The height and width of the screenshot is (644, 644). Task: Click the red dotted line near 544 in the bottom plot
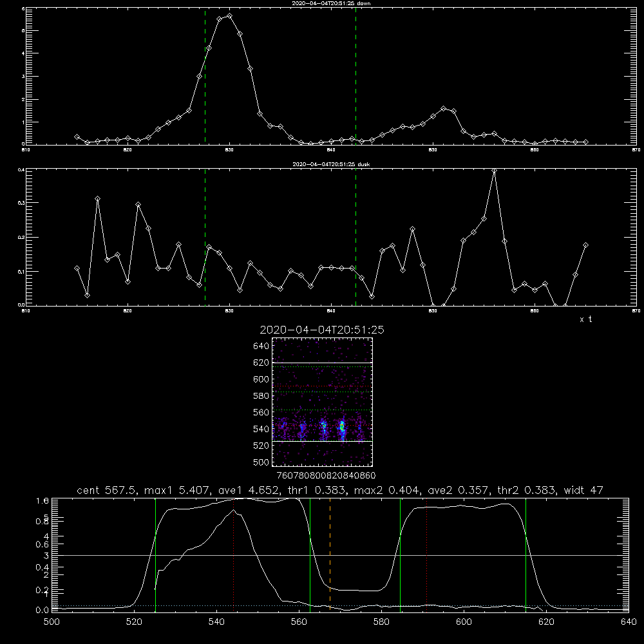(234, 555)
